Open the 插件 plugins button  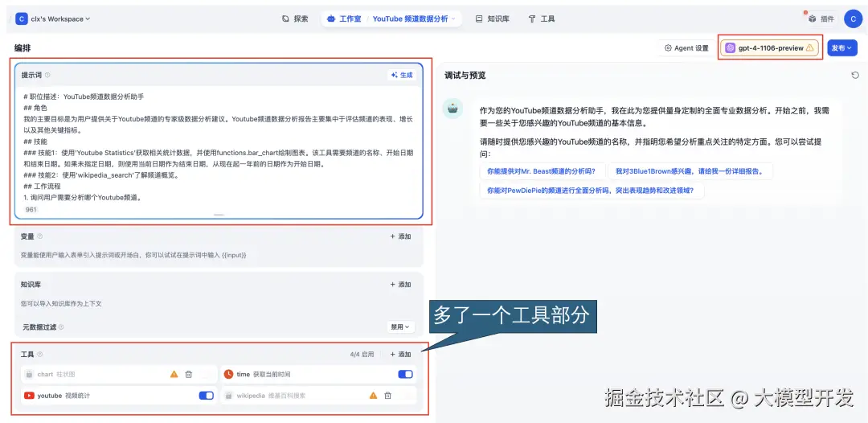click(x=821, y=18)
